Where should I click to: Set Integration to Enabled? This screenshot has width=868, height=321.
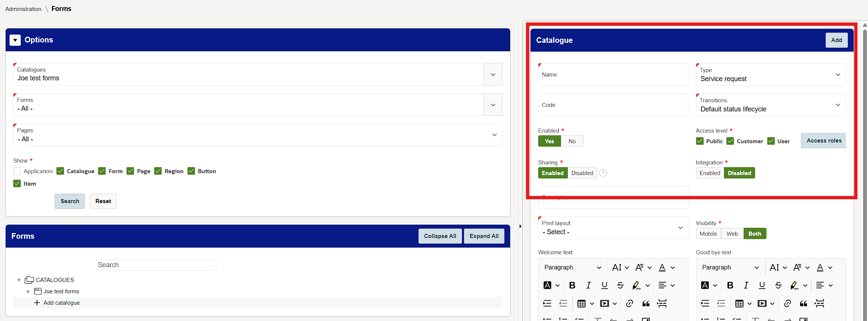coord(710,173)
